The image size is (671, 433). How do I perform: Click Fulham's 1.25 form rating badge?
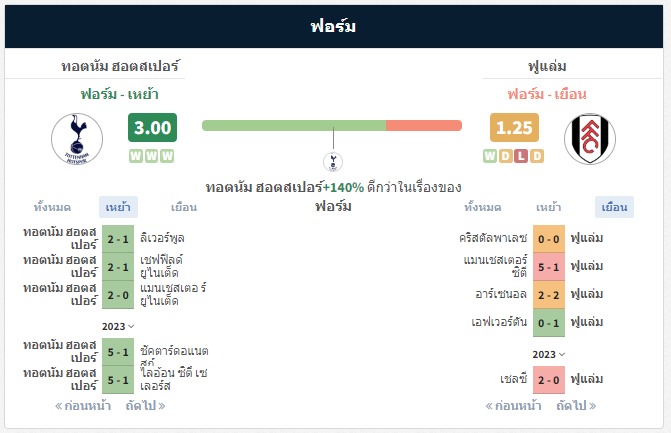pos(514,128)
